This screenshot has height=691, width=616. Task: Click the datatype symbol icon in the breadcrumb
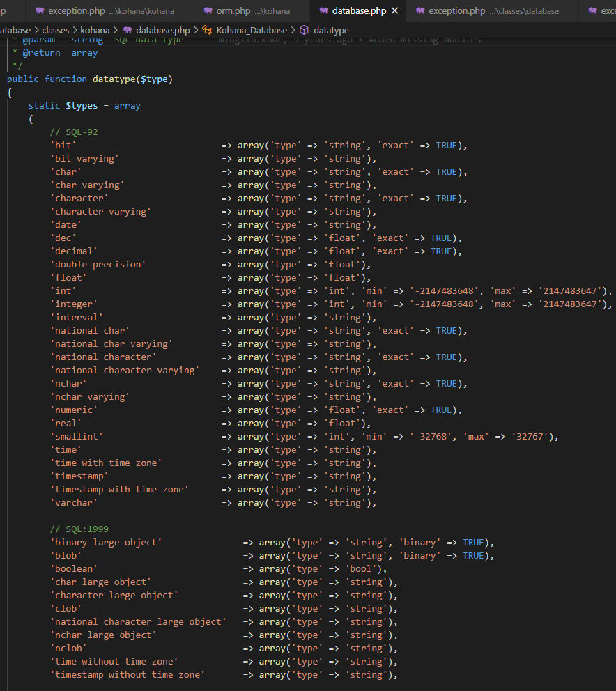[x=303, y=31]
